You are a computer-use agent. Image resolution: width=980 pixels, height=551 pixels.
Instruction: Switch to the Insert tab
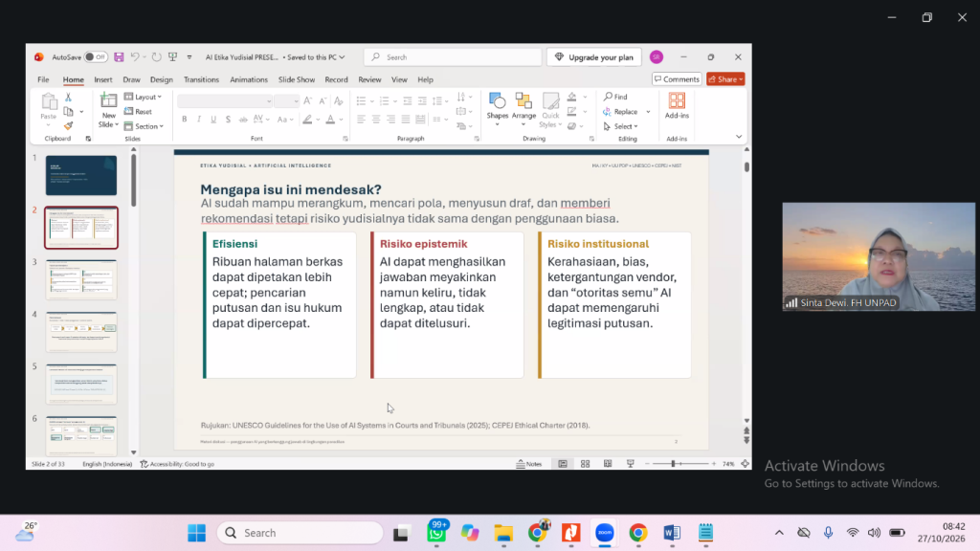[x=103, y=80]
